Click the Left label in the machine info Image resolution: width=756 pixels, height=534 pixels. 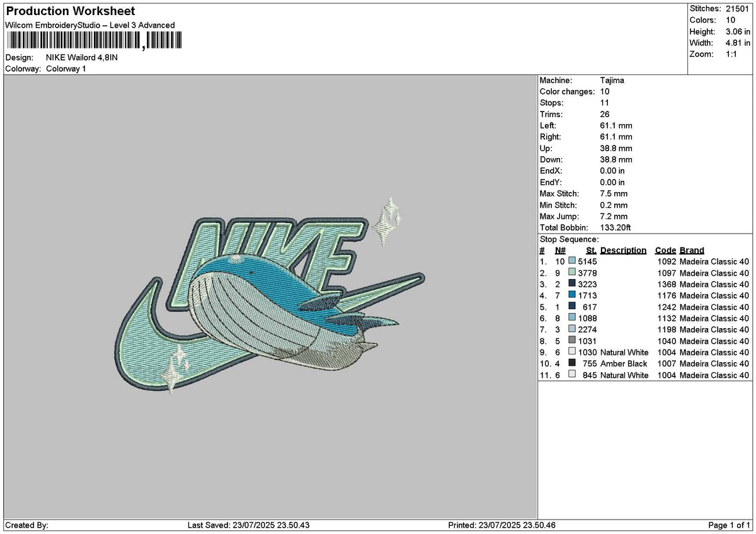coord(548,126)
